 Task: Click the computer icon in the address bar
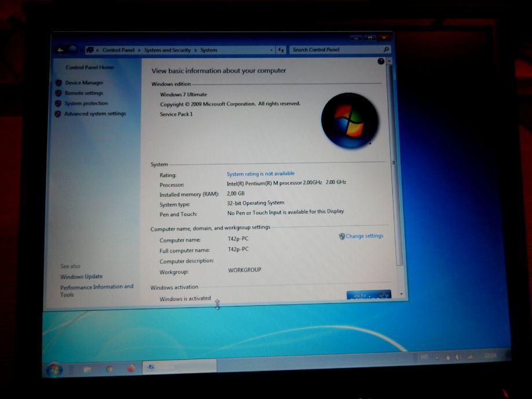point(90,50)
